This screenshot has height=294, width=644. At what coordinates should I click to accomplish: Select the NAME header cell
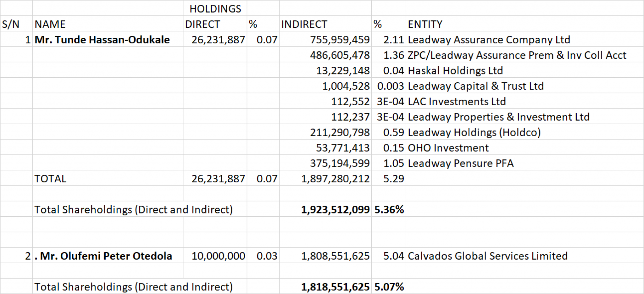click(x=50, y=24)
